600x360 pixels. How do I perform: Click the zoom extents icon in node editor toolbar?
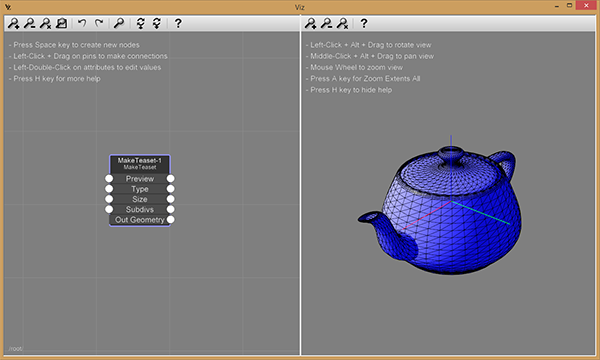point(62,23)
